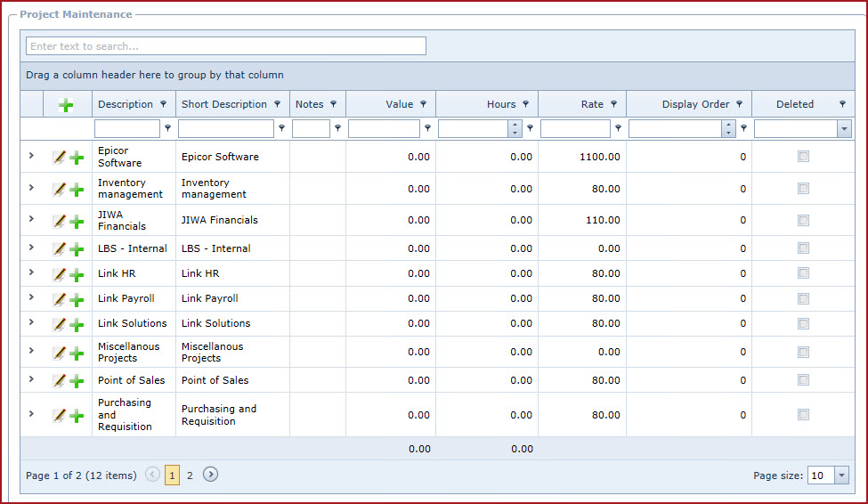Screen dimensions: 868x504
Task: Decrement the Display Order filter spinner
Action: pyautogui.click(x=728, y=133)
